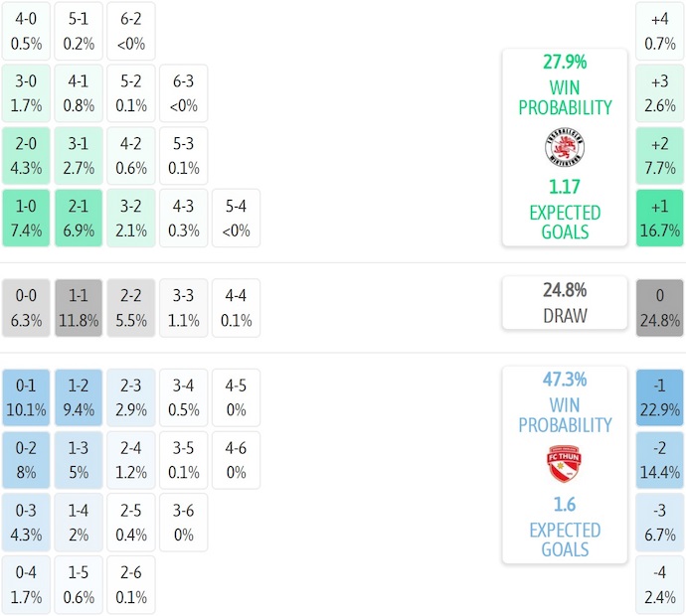The image size is (686, 616).
Task: Select the 0-1 scoreline cell
Action: 27,397
